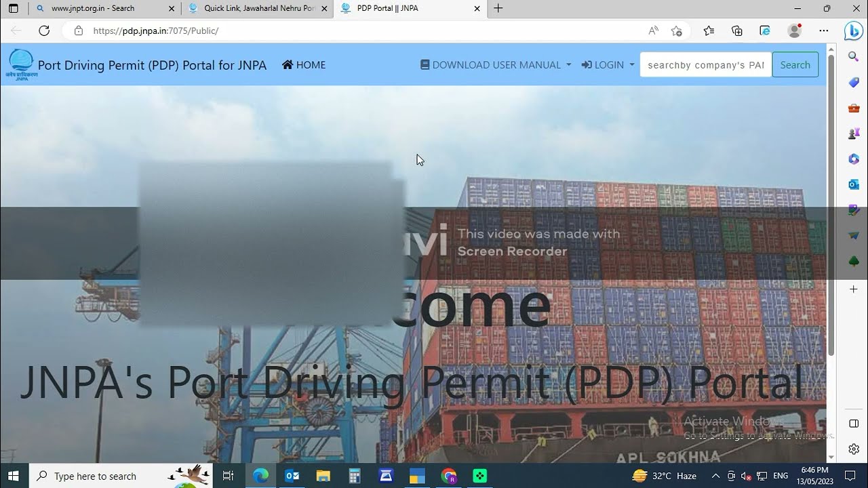
Task: Open the Favorites list
Action: (x=709, y=30)
